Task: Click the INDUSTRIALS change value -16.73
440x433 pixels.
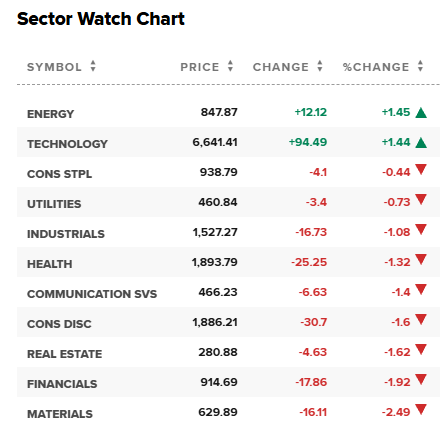Action: (311, 232)
